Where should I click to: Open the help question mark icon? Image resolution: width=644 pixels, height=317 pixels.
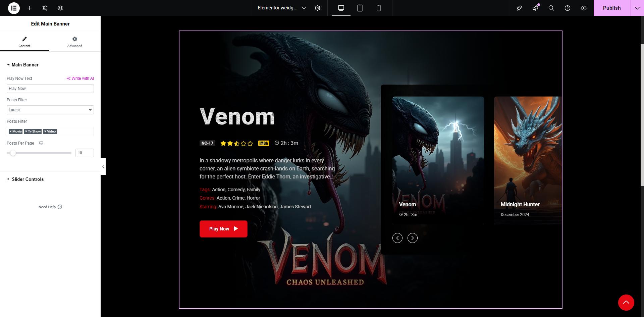pos(568,8)
